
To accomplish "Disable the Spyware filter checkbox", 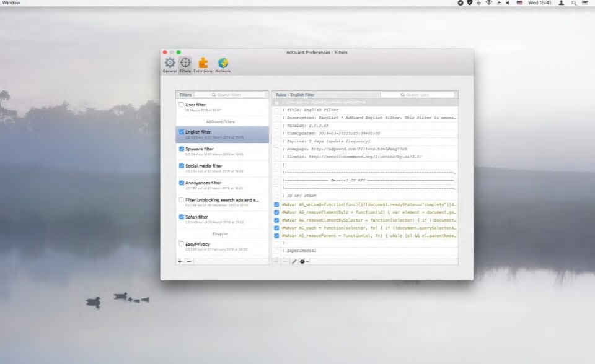I will [x=182, y=149].
